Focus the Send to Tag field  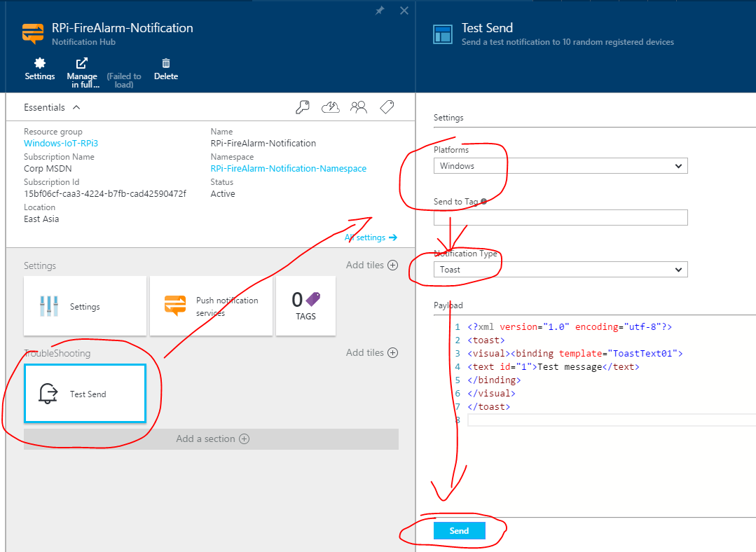click(x=561, y=217)
